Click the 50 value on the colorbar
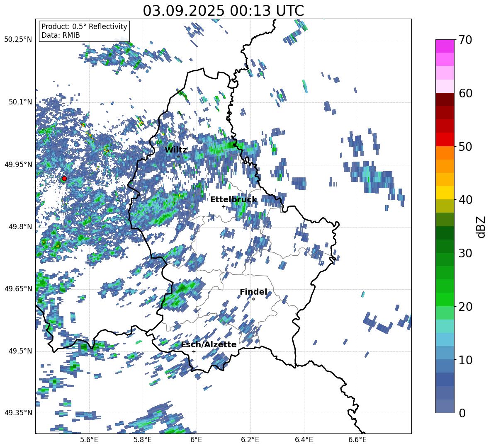This screenshot has height=448, width=491. (465, 146)
